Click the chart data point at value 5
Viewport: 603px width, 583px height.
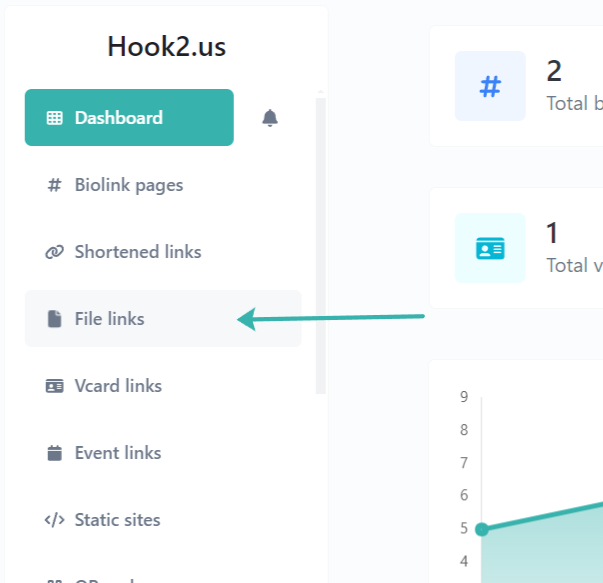point(482,530)
